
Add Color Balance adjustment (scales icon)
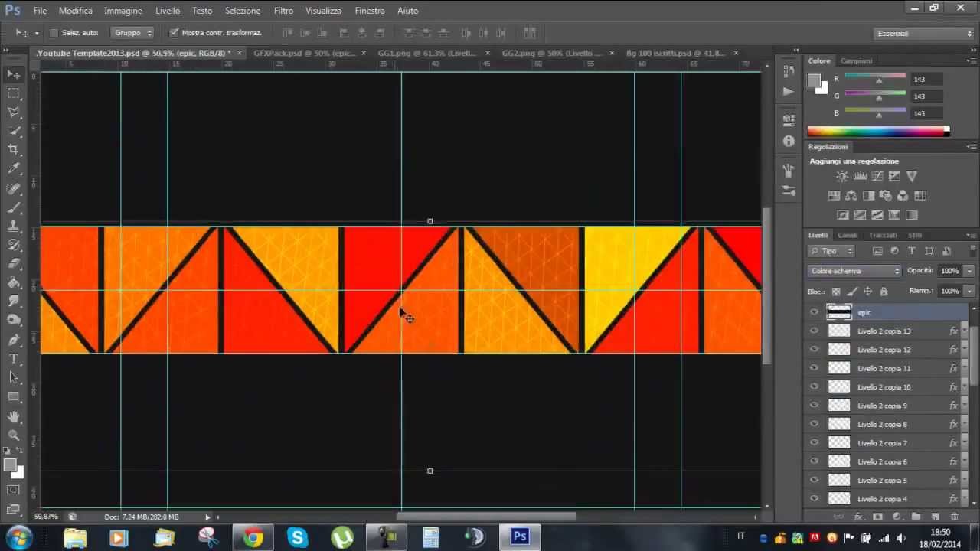[851, 196]
